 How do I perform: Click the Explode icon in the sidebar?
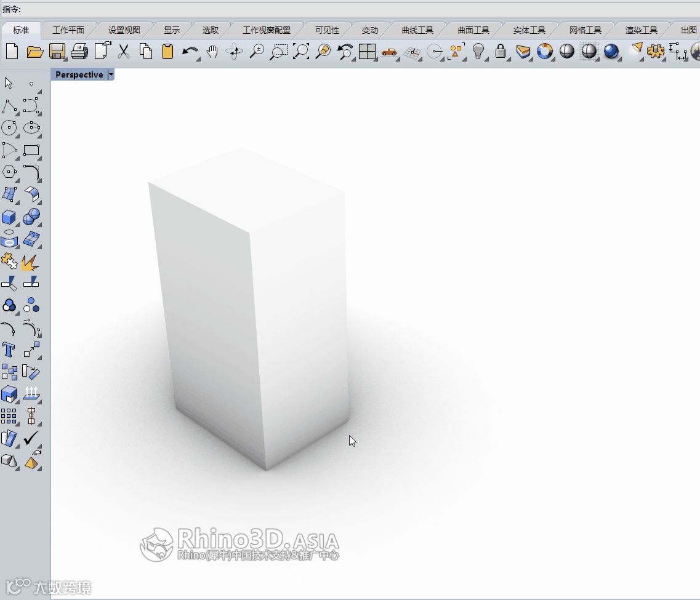[30, 262]
